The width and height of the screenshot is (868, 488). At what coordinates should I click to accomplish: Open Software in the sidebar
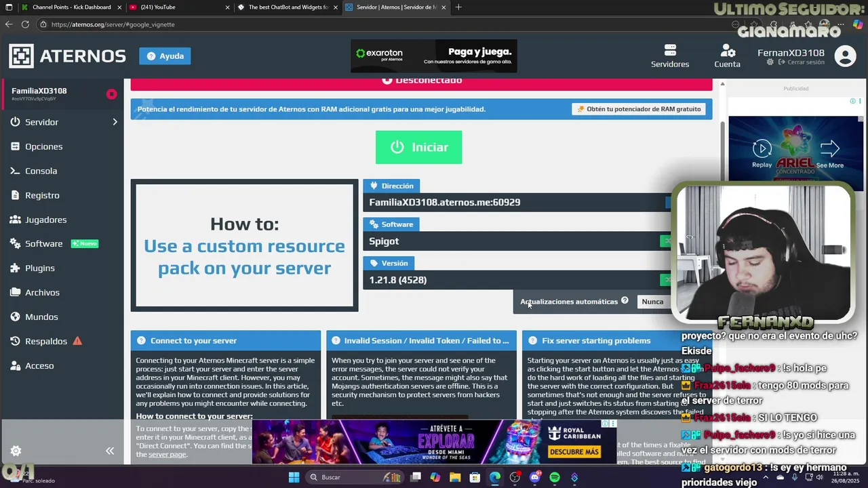(43, 244)
